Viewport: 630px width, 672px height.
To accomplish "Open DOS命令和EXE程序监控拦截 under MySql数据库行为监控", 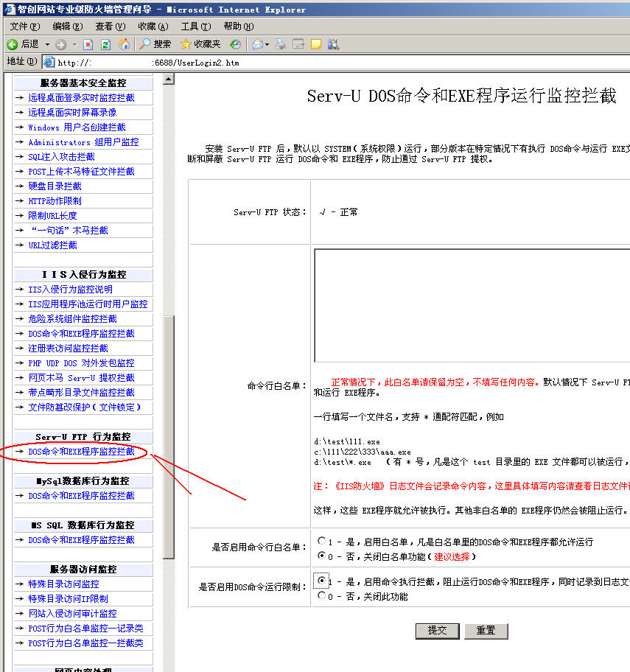I will point(82,495).
